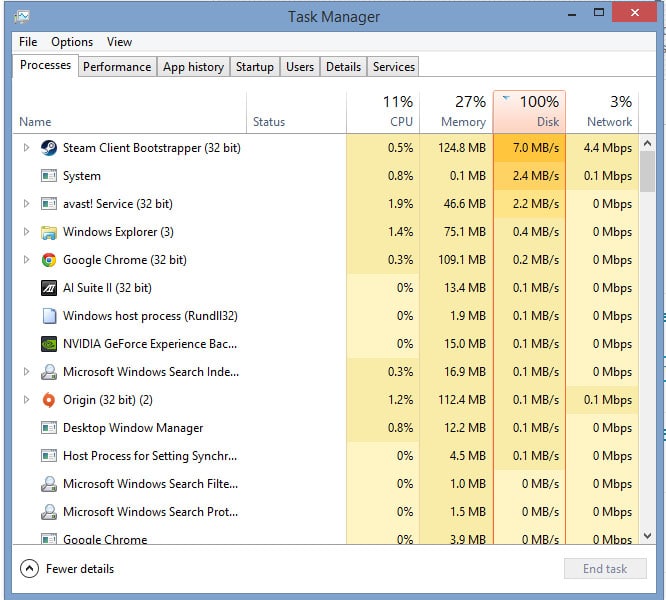Sort processes by Network column
The height and width of the screenshot is (600, 666).
coord(602,112)
